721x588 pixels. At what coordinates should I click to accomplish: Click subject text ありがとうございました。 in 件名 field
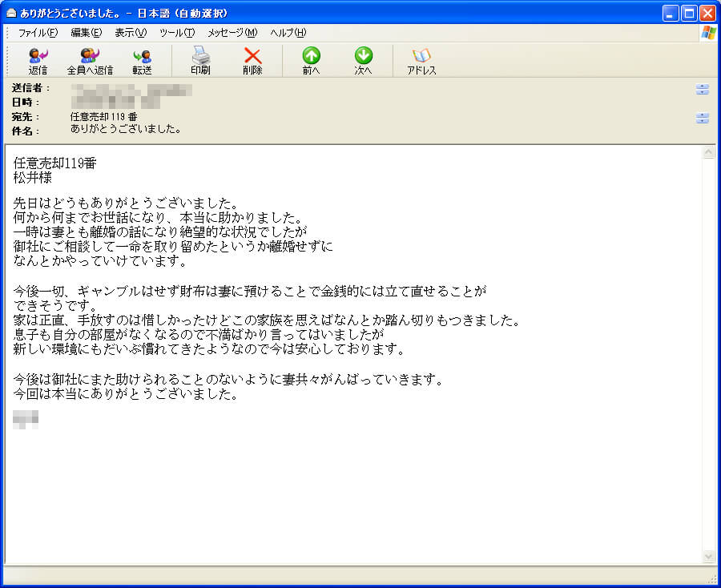pos(126,129)
